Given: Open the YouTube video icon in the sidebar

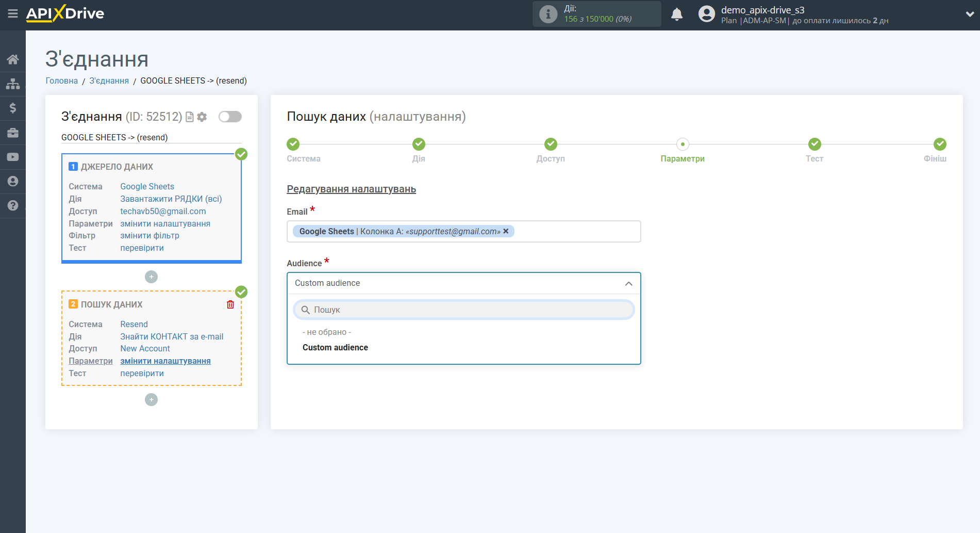Looking at the screenshot, I should tap(12, 157).
